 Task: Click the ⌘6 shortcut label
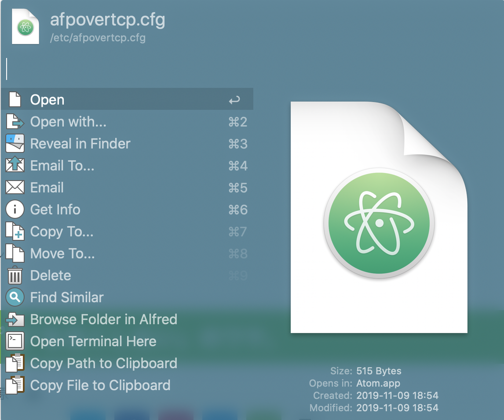tap(238, 210)
